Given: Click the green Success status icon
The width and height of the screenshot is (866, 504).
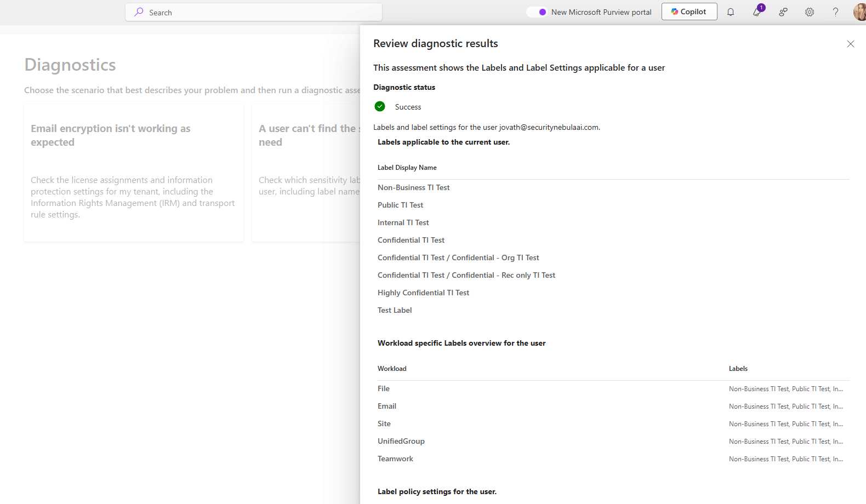Looking at the screenshot, I should [380, 106].
